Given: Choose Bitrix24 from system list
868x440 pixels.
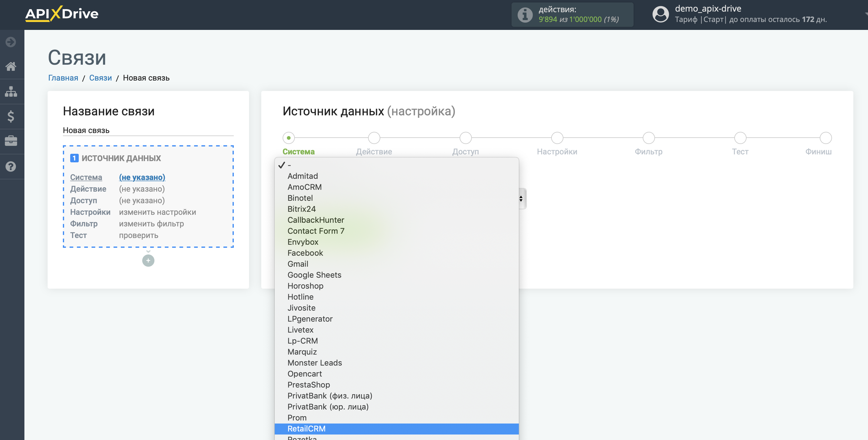Looking at the screenshot, I should (x=396, y=209).
